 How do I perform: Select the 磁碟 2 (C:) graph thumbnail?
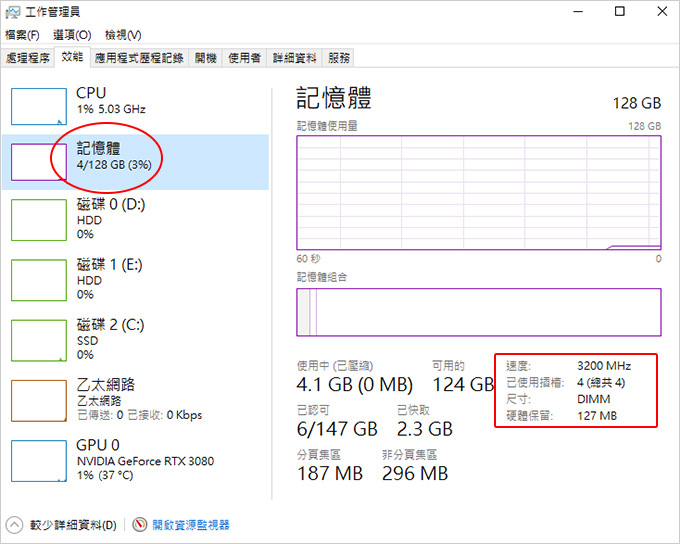[x=39, y=341]
